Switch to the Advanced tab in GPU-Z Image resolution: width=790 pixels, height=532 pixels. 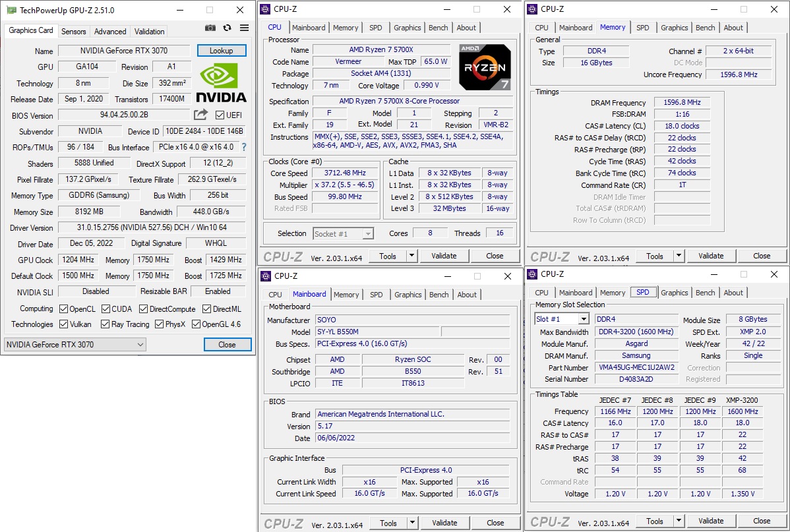coord(110,31)
